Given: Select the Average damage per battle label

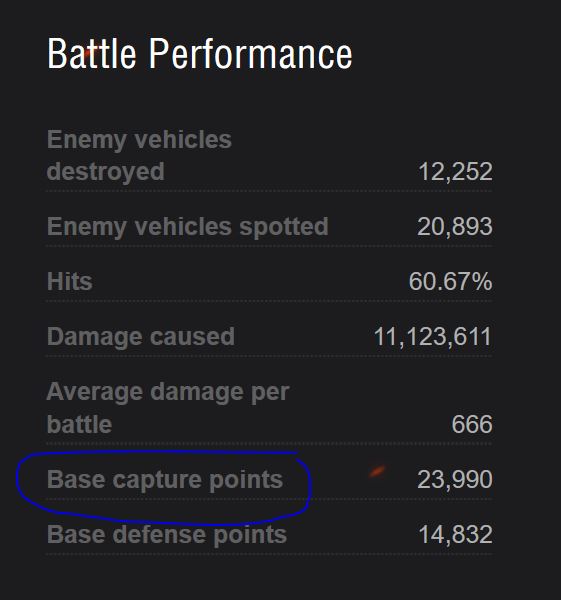Looking at the screenshot, I should click(168, 408).
